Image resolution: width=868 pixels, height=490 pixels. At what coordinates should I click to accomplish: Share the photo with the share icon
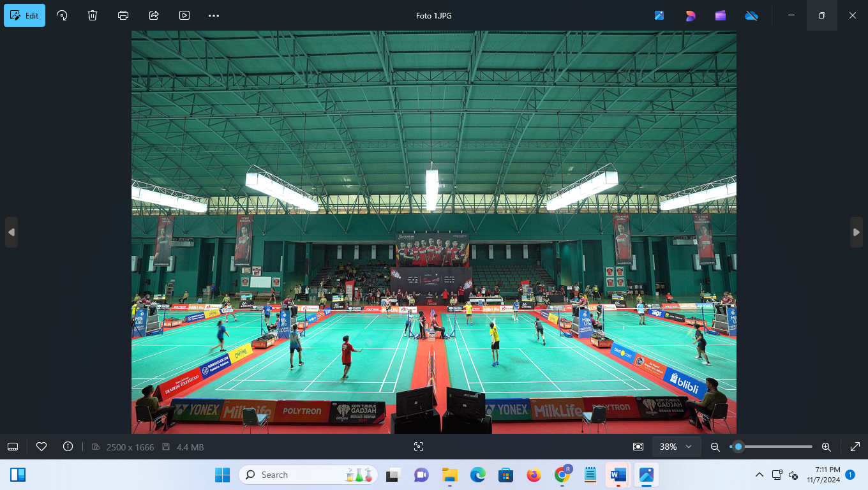(x=154, y=15)
